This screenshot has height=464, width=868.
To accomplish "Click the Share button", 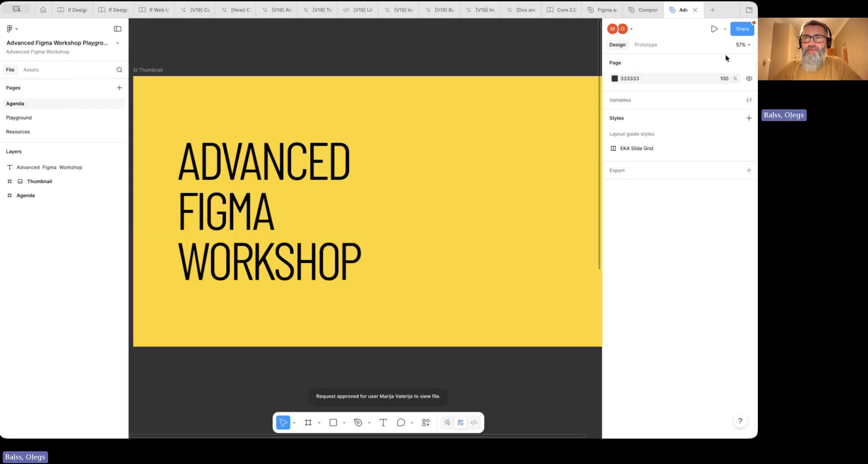I will click(742, 29).
